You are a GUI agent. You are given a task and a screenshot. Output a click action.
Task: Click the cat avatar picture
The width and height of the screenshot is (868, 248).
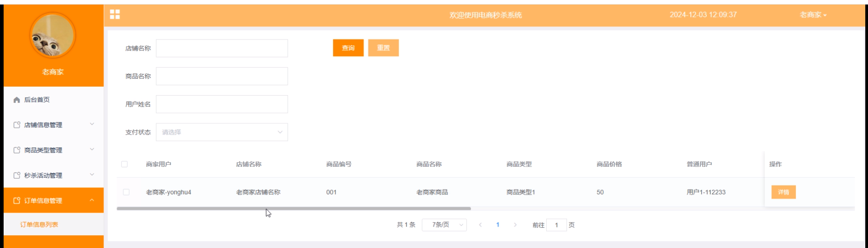point(53,35)
